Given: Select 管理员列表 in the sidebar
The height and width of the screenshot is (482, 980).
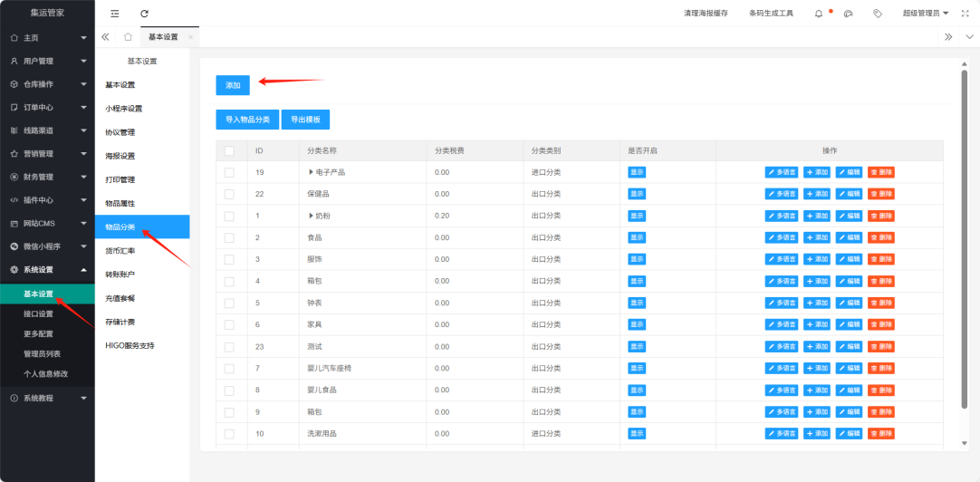Looking at the screenshot, I should tap(47, 354).
